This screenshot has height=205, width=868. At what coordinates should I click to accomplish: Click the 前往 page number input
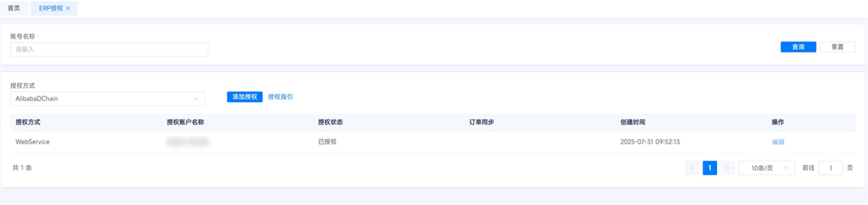(831, 168)
